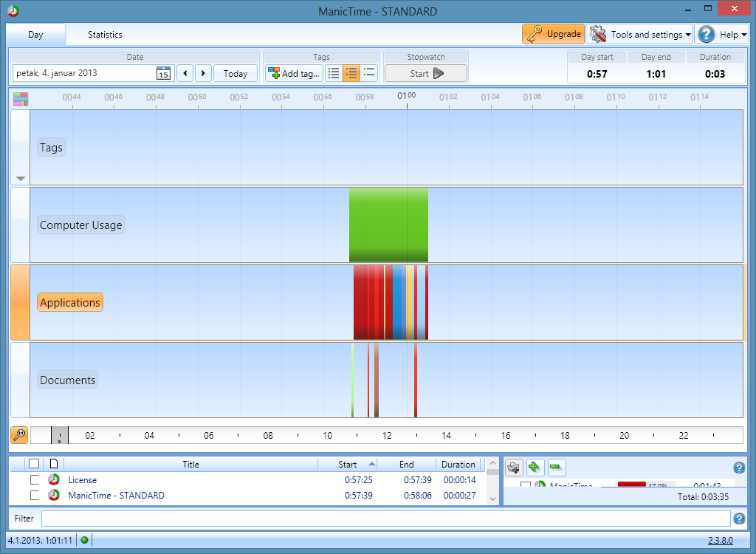
Task: Select the Day tab
Action: (35, 35)
